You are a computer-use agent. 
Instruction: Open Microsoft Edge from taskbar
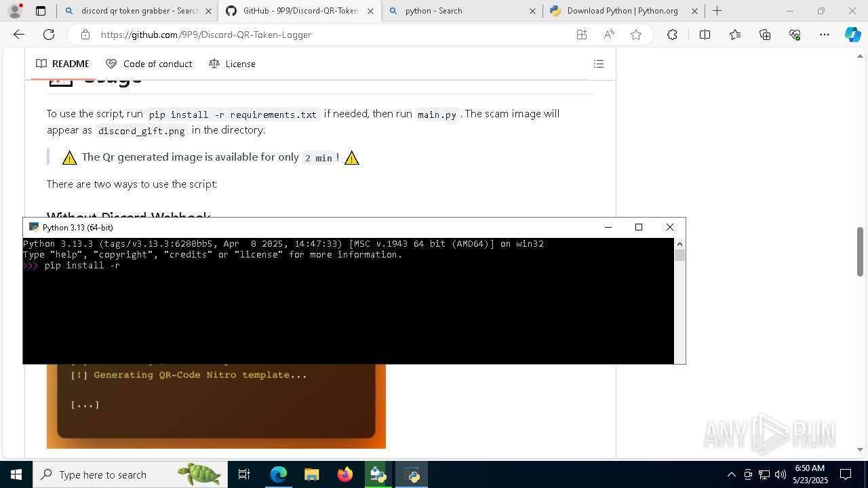click(279, 474)
